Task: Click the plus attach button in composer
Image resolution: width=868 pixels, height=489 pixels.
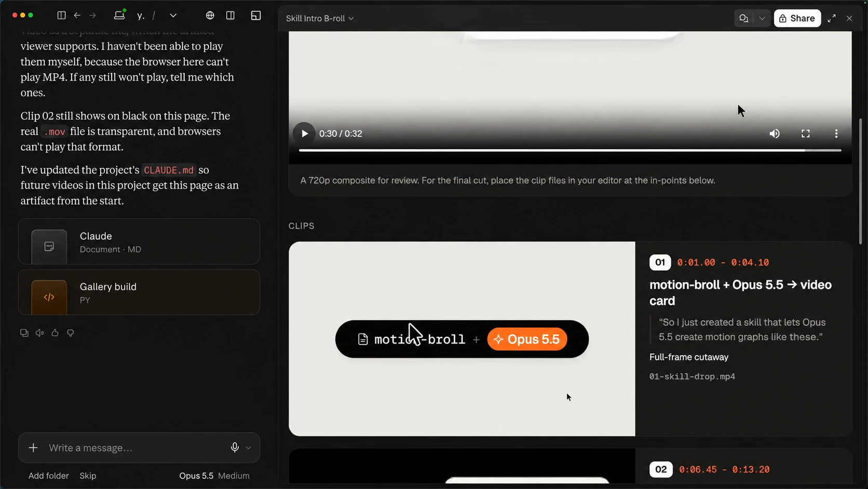Action: pos(33,447)
